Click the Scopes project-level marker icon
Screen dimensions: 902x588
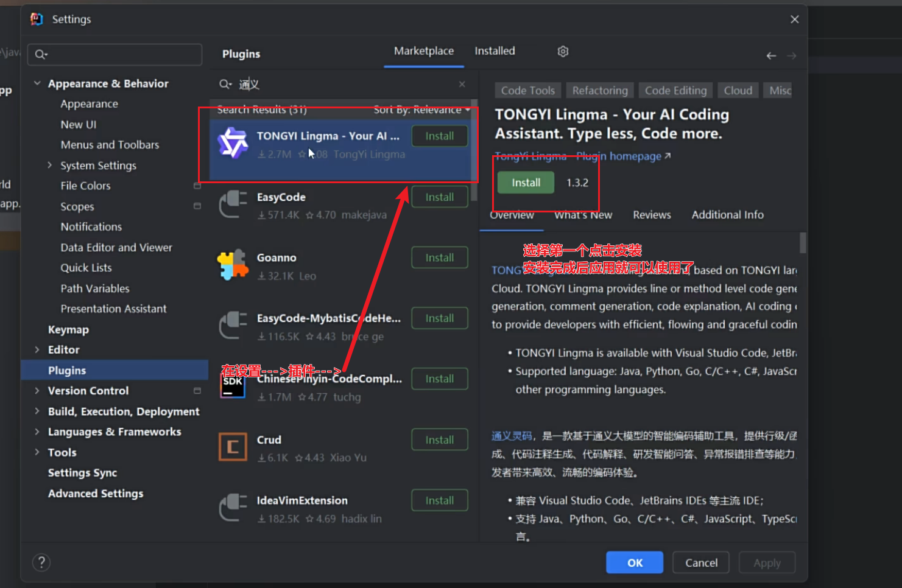[197, 206]
